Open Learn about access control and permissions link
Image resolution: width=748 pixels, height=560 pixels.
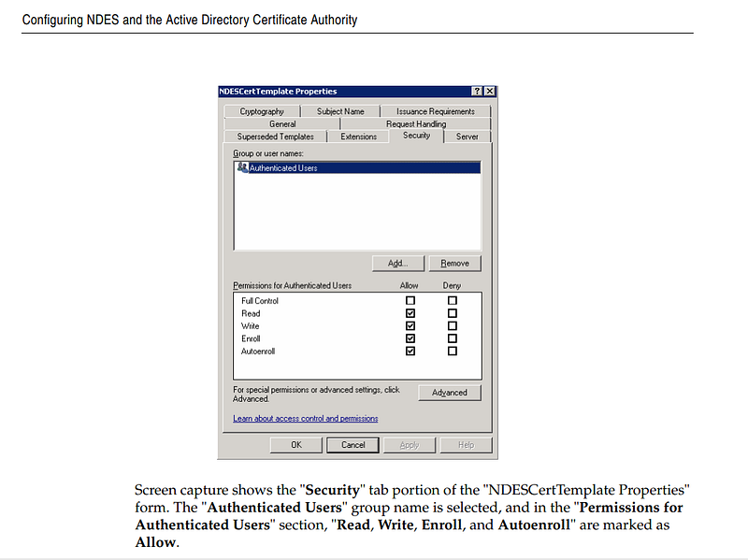click(x=306, y=418)
